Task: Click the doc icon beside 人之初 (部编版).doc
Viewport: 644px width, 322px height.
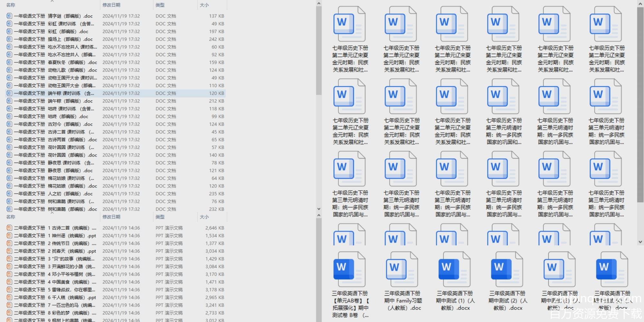Action: 9,194
